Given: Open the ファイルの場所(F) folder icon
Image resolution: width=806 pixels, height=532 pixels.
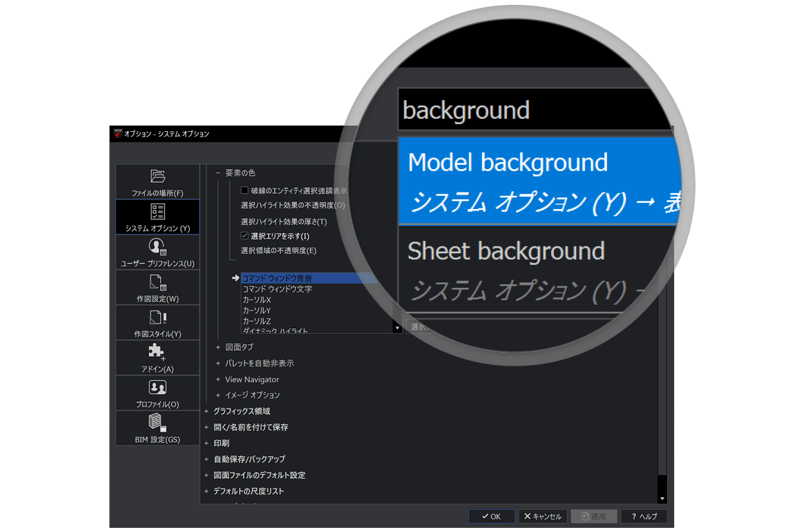Looking at the screenshot, I should pos(157,177).
